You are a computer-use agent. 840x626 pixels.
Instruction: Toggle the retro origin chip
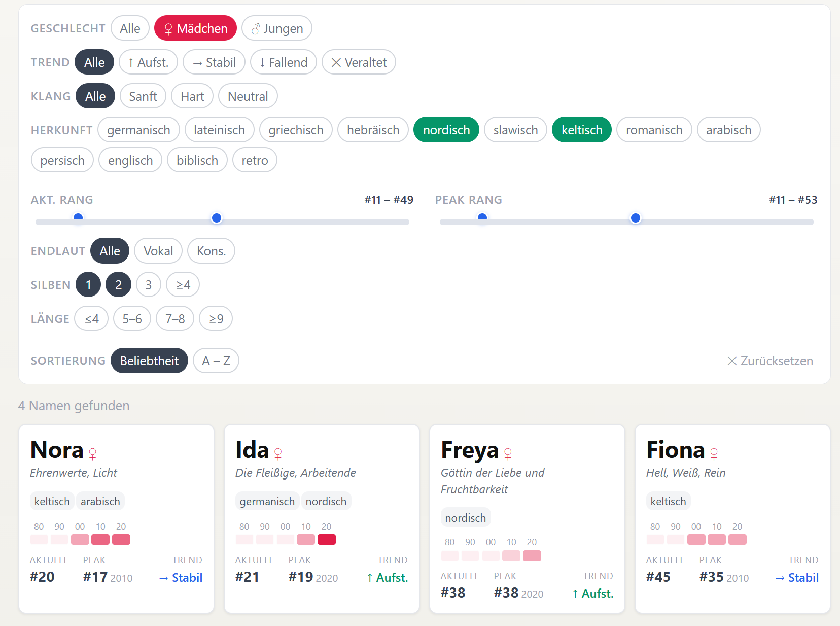(255, 160)
